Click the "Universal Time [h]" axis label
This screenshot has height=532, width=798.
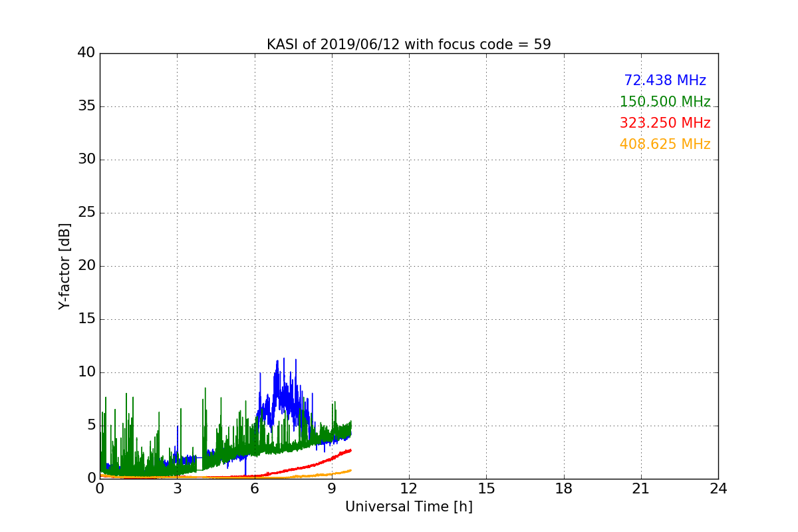tap(409, 507)
